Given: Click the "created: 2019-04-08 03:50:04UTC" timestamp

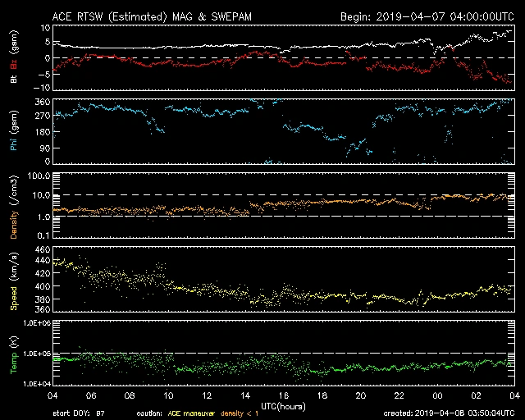Looking at the screenshot, I should click(449, 413).
